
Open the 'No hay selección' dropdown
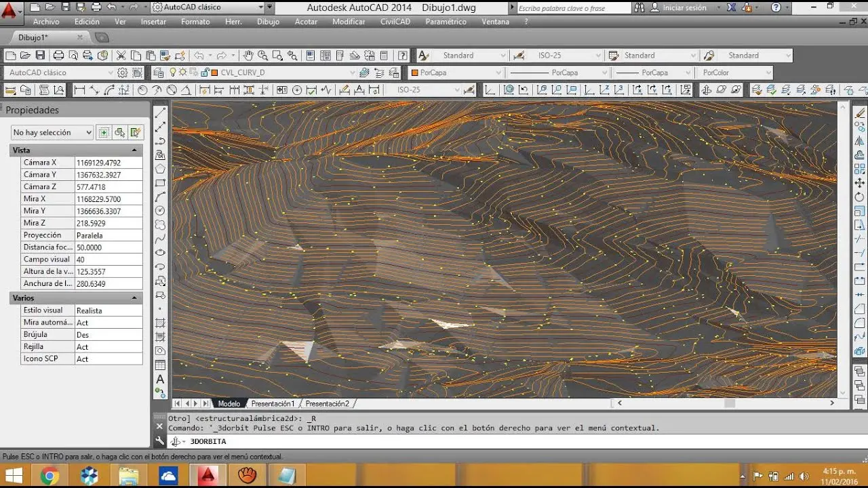[52, 133]
